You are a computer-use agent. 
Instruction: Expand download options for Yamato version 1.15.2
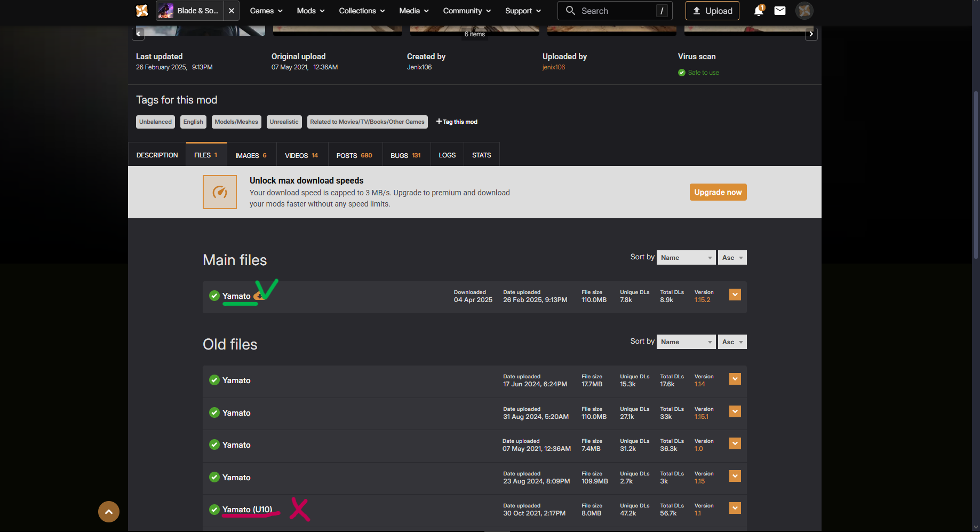click(x=735, y=295)
